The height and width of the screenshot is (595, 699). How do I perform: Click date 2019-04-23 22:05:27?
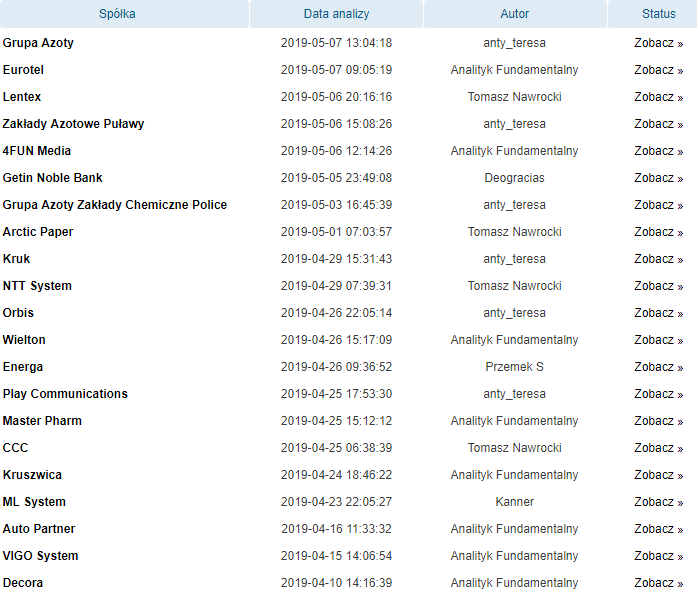pyautogui.click(x=337, y=502)
